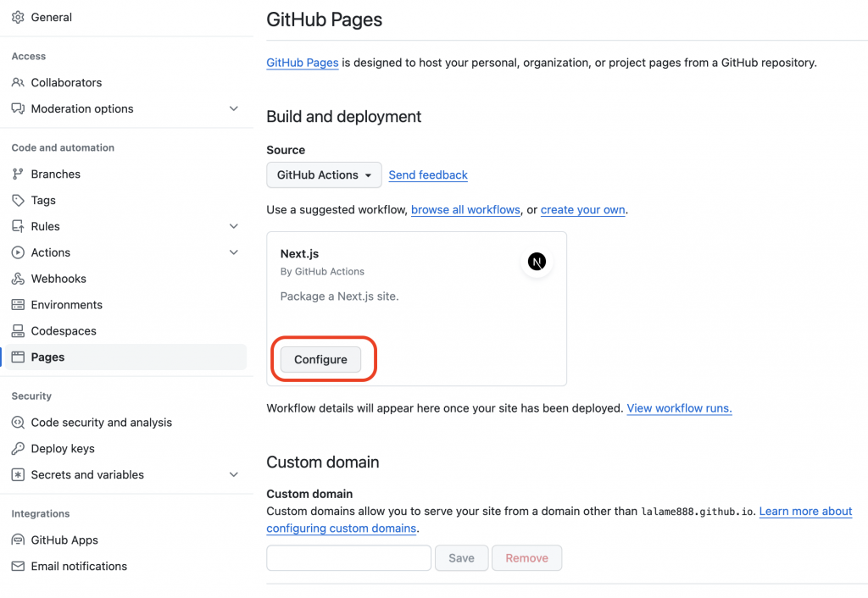Open Code security and analysis settings
Viewport: 868px width, 598px height.
(x=101, y=423)
